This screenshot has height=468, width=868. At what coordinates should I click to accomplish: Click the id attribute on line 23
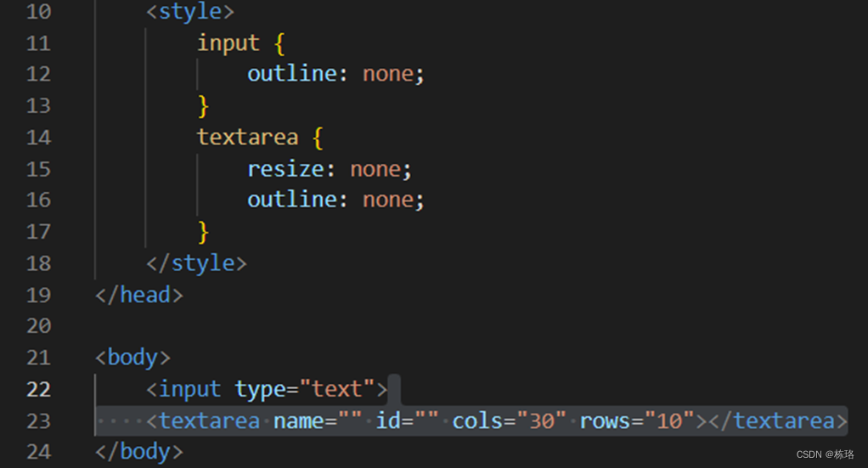click(x=389, y=421)
